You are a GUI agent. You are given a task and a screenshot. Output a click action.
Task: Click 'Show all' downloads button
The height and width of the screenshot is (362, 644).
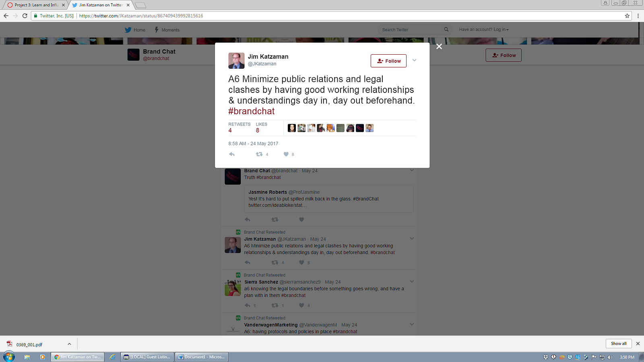tap(619, 343)
